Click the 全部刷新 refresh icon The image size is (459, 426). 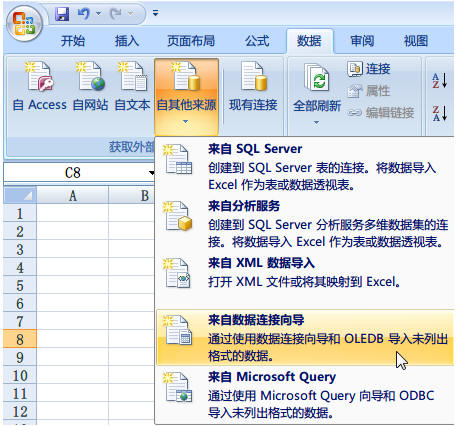[317, 79]
